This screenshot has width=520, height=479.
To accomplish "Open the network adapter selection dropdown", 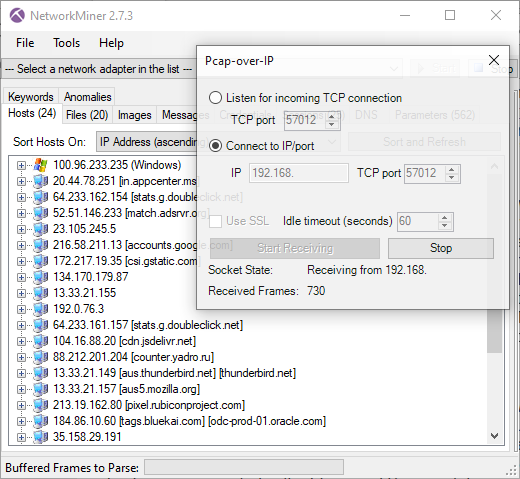I will point(202,69).
